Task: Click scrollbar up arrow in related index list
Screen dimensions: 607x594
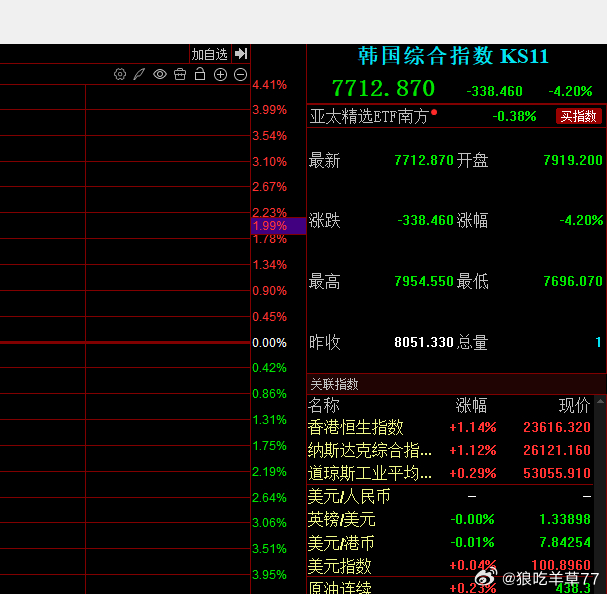Action: tap(600, 402)
